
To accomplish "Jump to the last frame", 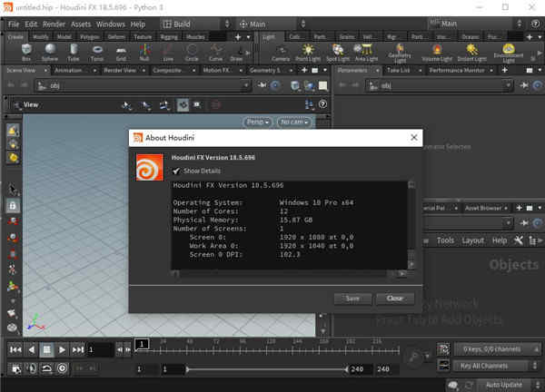I will (78, 349).
